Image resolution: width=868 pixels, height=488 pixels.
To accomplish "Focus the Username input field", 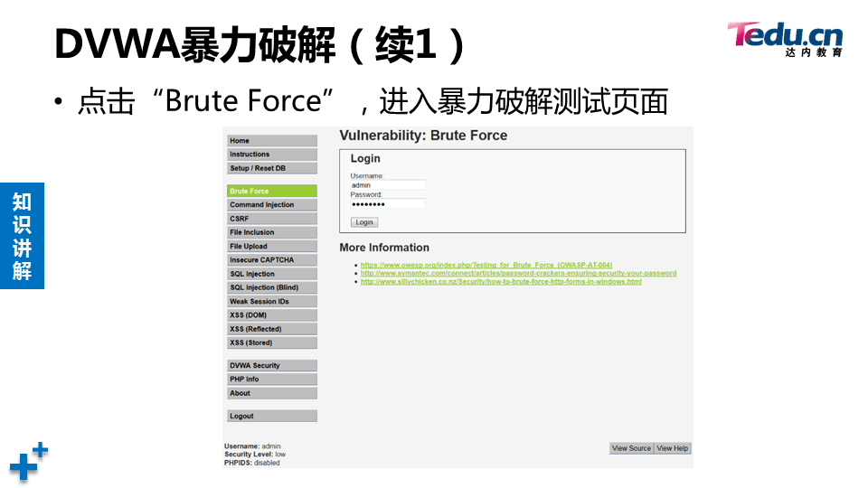I will click(388, 185).
